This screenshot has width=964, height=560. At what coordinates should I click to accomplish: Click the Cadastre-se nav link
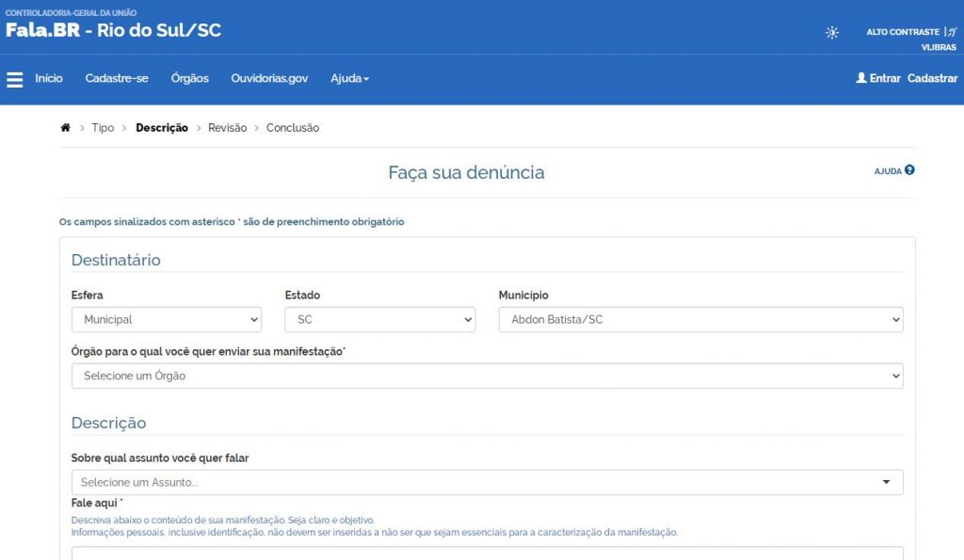pos(117,79)
